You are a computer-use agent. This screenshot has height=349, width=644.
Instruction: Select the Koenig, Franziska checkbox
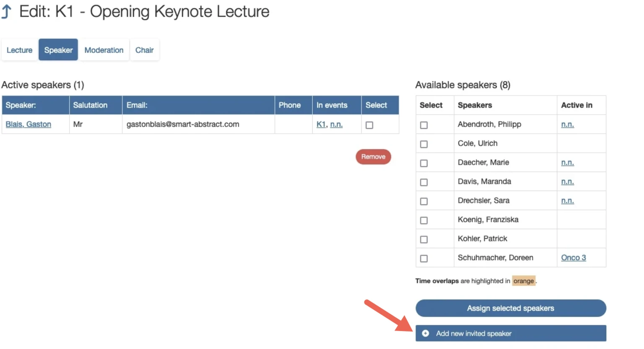pos(424,220)
